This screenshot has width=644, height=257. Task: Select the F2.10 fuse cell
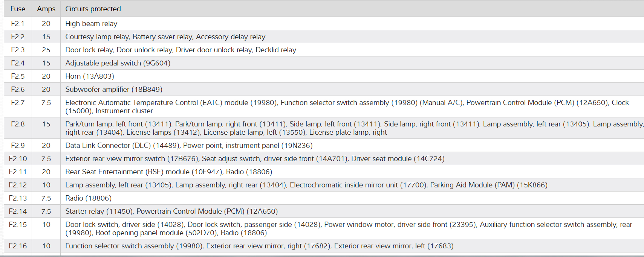(x=18, y=158)
